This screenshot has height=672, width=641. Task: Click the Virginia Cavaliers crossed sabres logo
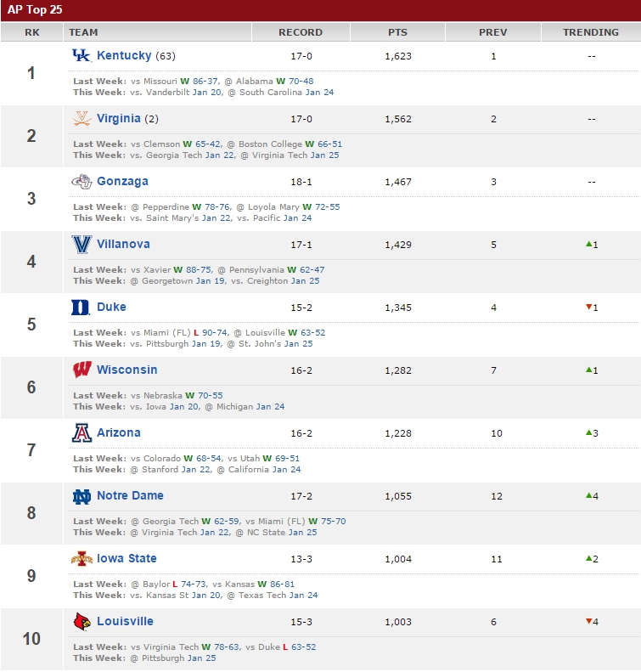coord(82,118)
